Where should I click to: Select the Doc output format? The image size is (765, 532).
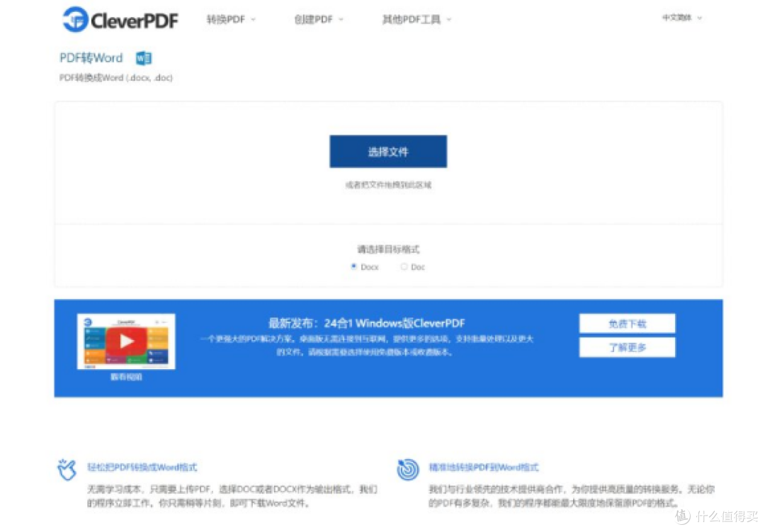[x=404, y=266]
